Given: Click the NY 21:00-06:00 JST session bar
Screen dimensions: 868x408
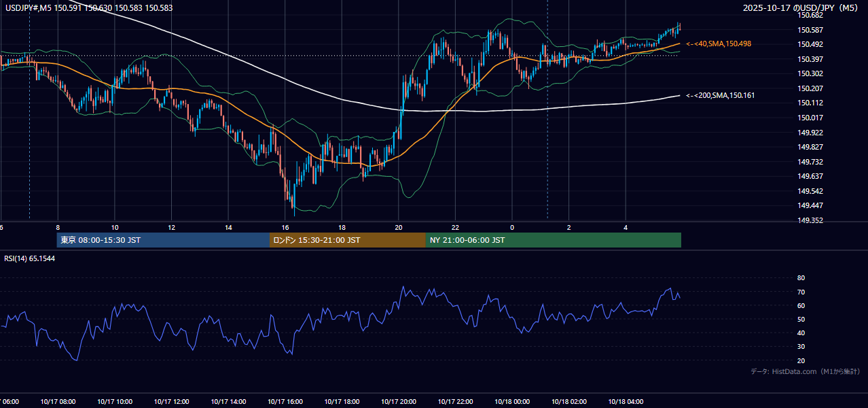Looking at the screenshot, I should coord(554,240).
